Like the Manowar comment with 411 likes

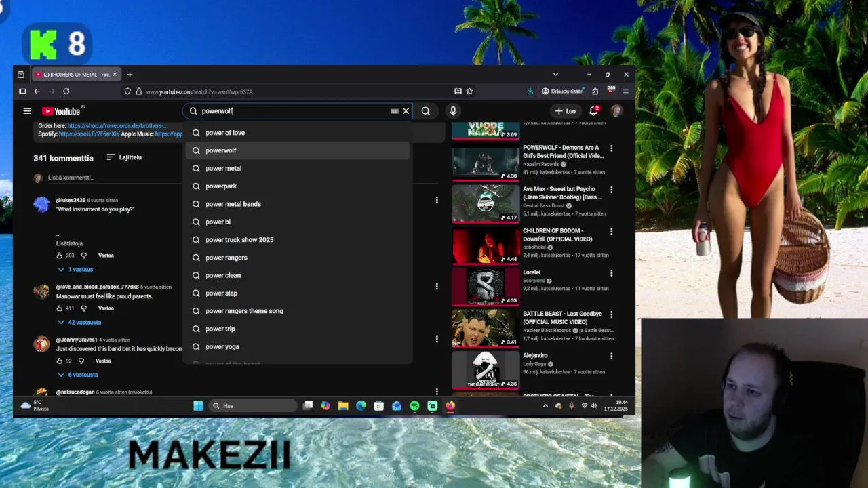click(x=60, y=308)
